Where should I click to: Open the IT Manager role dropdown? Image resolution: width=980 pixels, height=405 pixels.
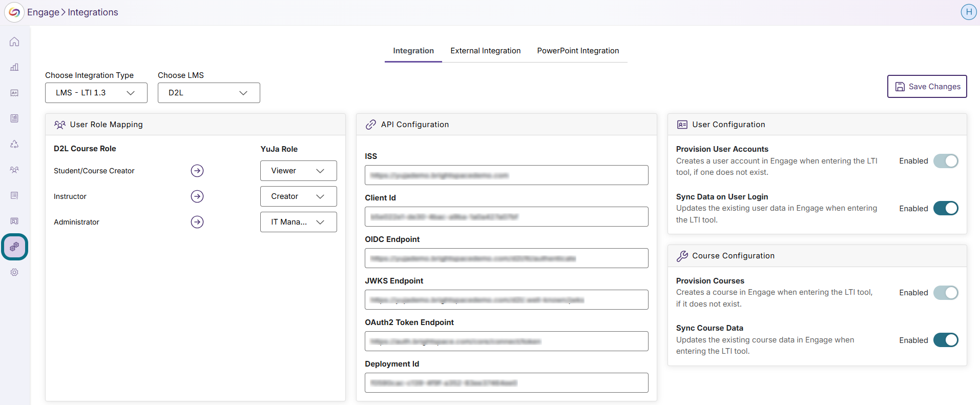point(299,222)
